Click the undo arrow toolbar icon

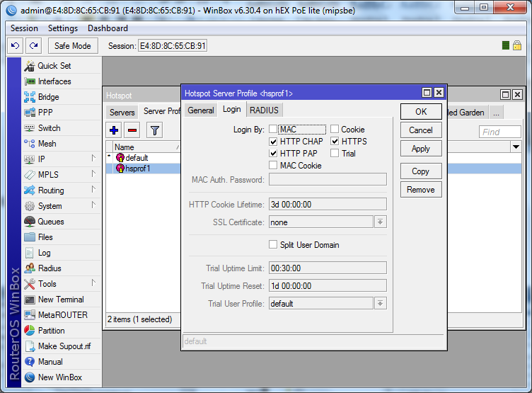(16, 45)
